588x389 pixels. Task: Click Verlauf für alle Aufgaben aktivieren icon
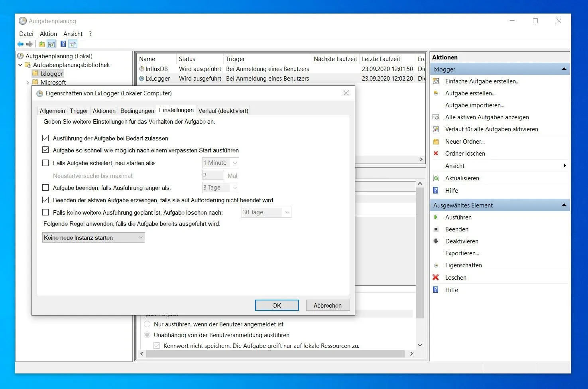coord(436,129)
